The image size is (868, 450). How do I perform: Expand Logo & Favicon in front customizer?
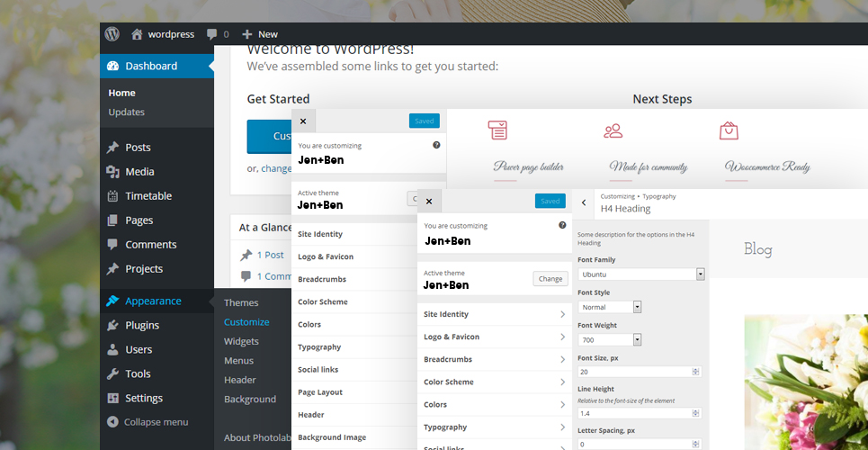point(495,337)
